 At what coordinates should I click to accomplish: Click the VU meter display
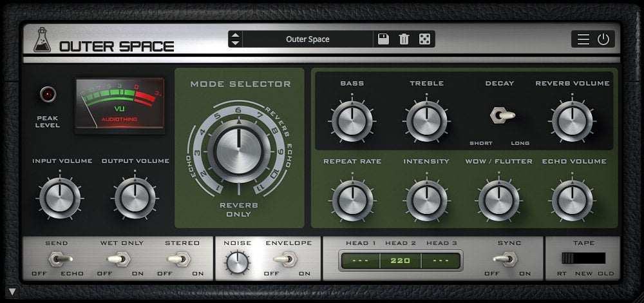tap(120, 106)
